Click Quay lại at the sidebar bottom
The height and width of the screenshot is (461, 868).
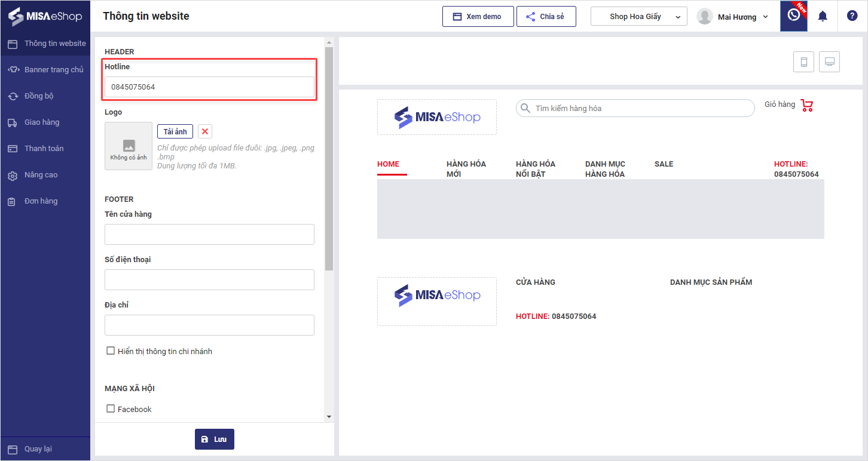pyautogui.click(x=45, y=449)
